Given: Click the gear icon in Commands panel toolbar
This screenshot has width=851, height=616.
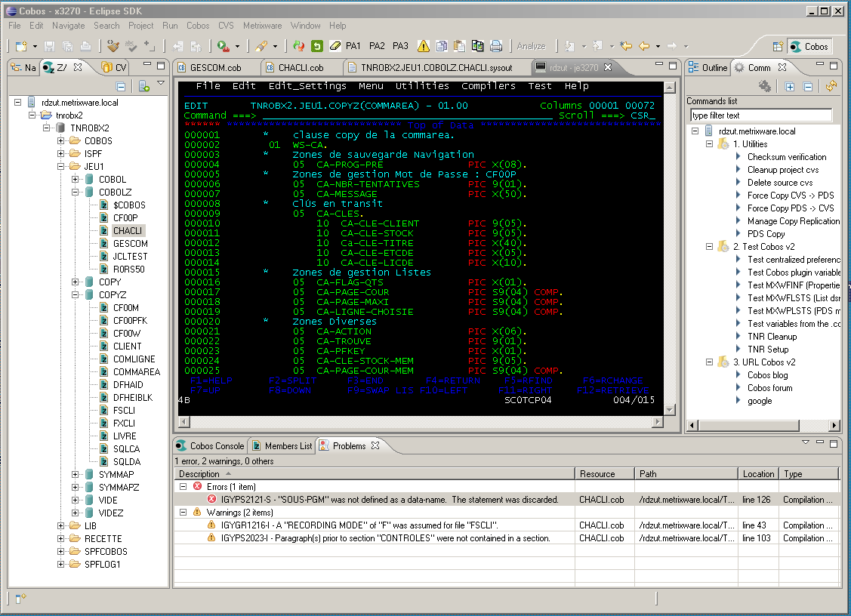Looking at the screenshot, I should [x=765, y=86].
